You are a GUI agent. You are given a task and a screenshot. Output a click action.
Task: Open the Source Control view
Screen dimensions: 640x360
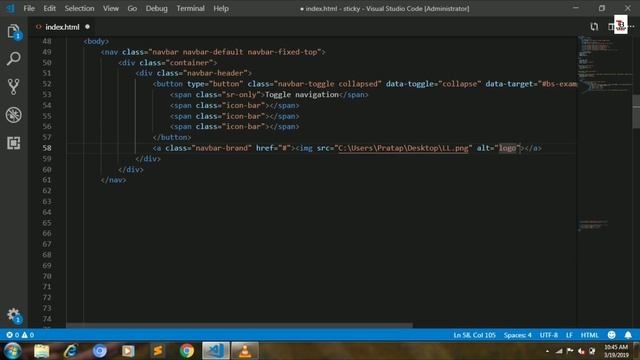13,87
